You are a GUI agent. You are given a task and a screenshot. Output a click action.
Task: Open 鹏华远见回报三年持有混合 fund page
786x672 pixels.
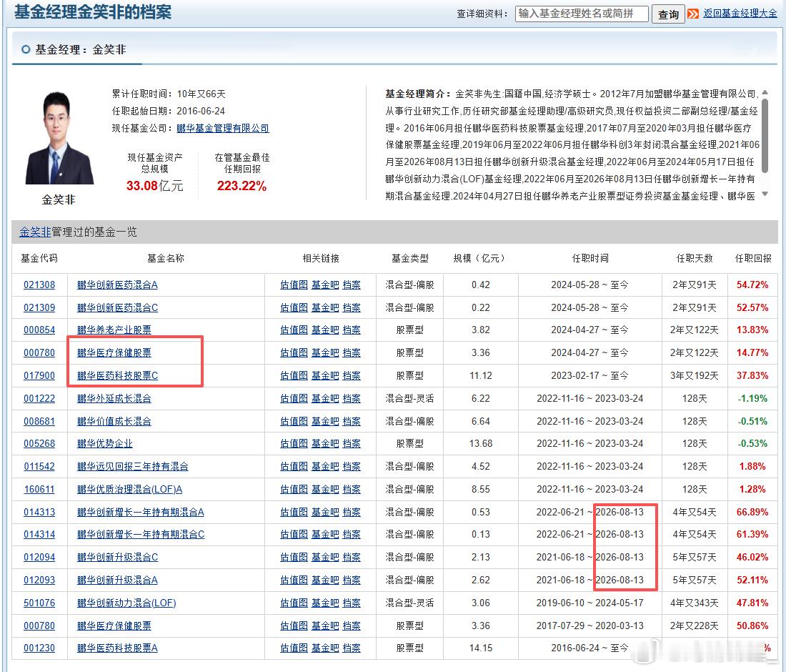[x=133, y=466]
